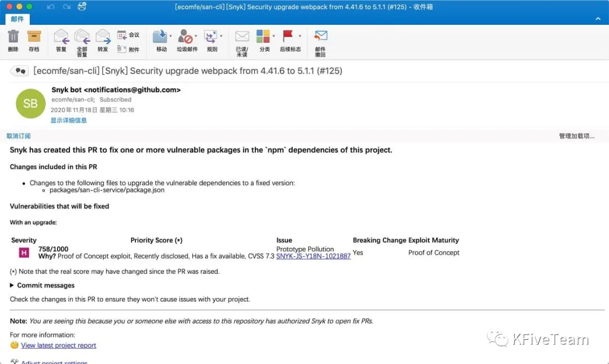
Task: Click the 758/1000 priority score
Action: [x=53, y=248]
